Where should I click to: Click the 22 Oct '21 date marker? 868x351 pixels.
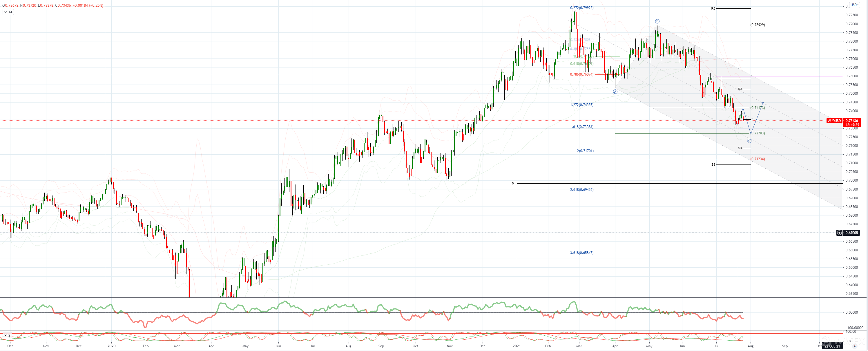click(832, 346)
